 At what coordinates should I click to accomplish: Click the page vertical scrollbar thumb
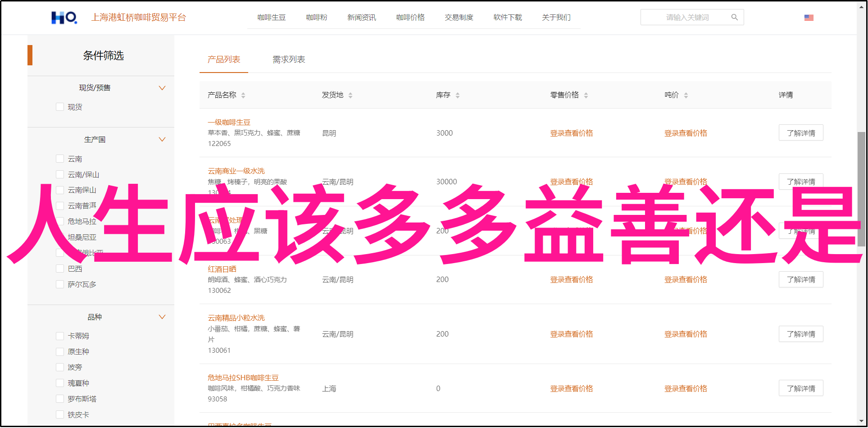pyautogui.click(x=861, y=189)
